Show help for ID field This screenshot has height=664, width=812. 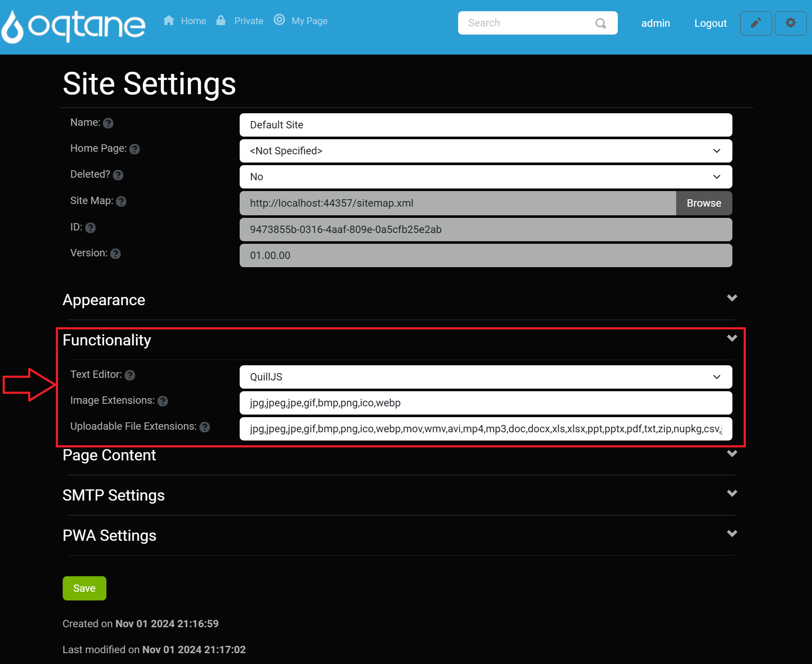coord(90,228)
